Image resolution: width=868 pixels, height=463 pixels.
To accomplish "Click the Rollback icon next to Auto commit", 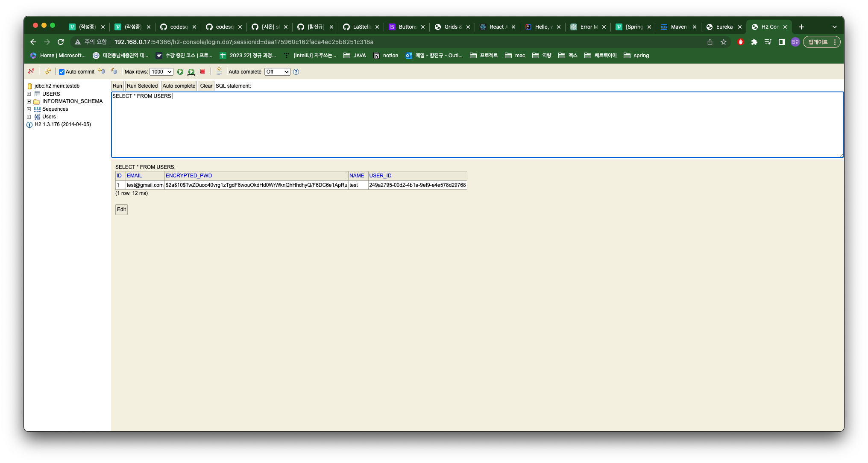I will pos(101,71).
